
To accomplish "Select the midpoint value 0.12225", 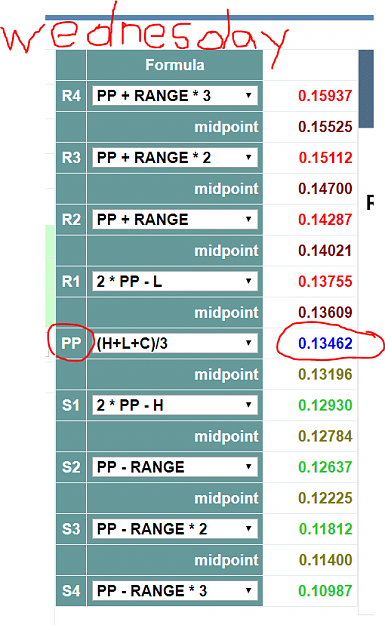I will tap(325, 498).
